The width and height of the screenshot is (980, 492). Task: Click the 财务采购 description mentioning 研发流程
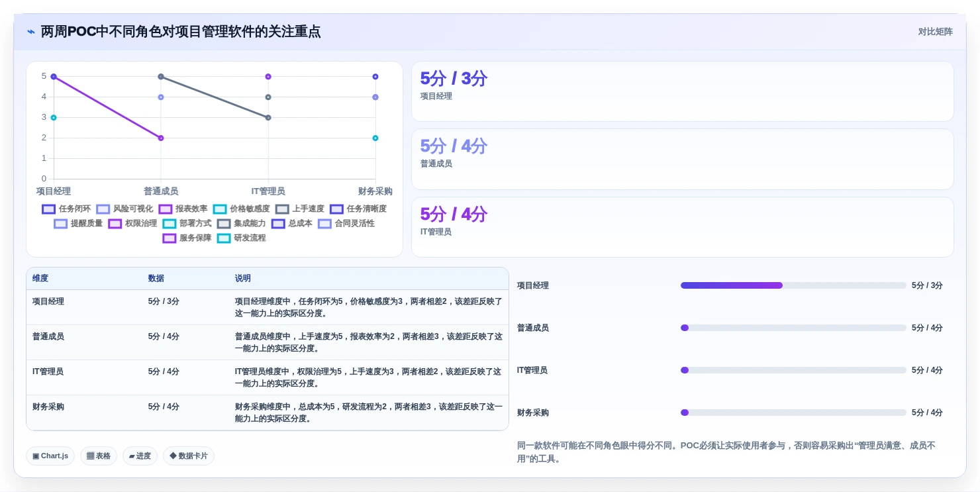[x=369, y=413]
